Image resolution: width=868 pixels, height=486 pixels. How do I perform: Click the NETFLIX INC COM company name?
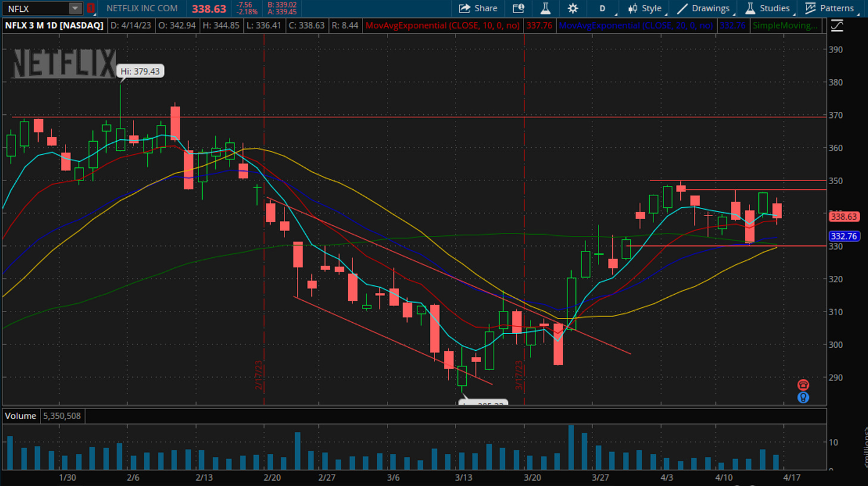click(x=142, y=8)
